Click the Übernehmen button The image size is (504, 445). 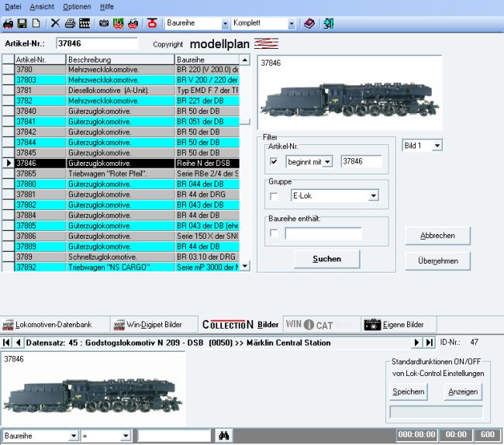coord(437,261)
